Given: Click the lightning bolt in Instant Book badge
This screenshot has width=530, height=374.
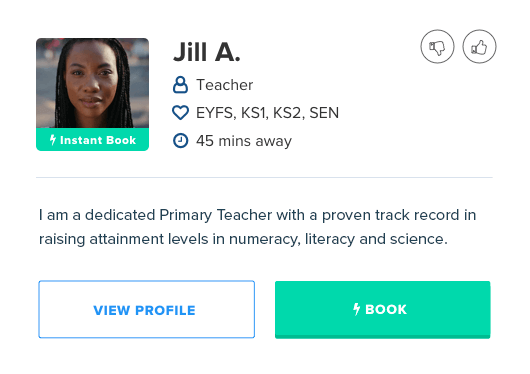Looking at the screenshot, I should click(x=53, y=140).
